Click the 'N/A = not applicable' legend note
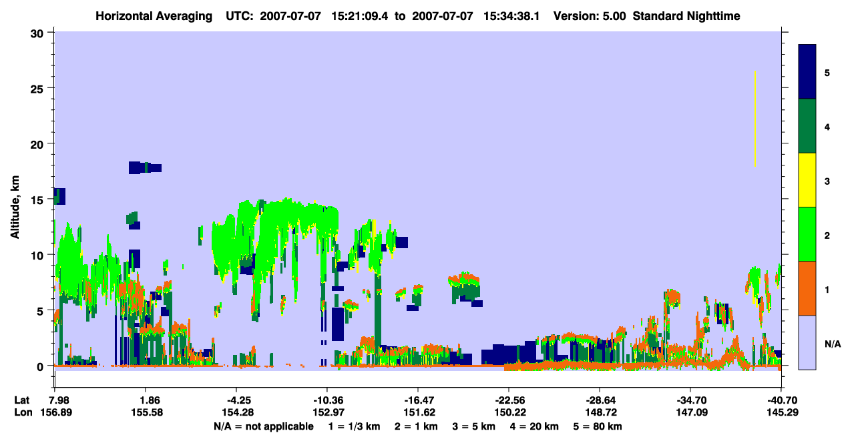 coord(263,426)
